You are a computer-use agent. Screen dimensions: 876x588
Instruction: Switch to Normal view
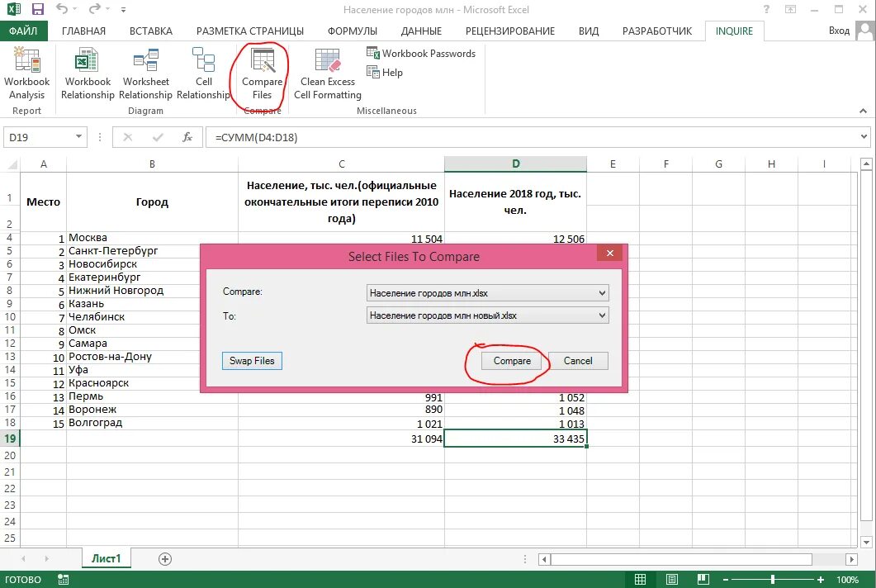tap(640, 580)
